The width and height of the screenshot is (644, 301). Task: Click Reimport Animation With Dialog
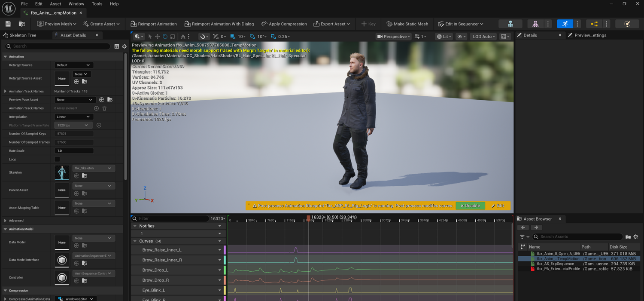pos(219,24)
